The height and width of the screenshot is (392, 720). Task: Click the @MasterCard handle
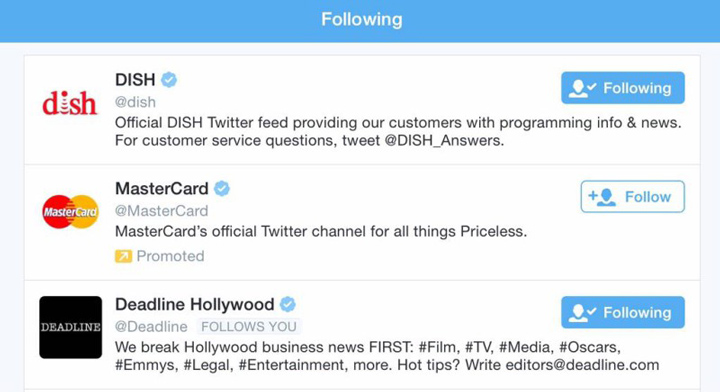[162, 211]
